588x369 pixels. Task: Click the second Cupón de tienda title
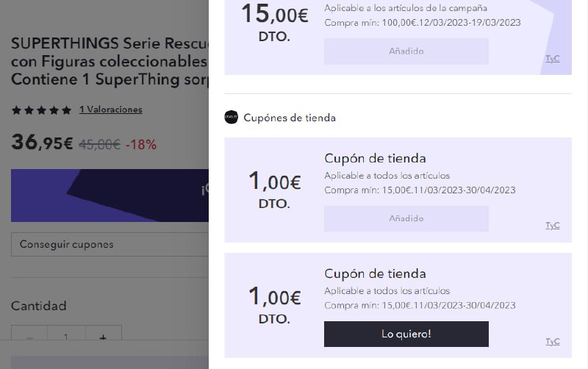pos(375,273)
